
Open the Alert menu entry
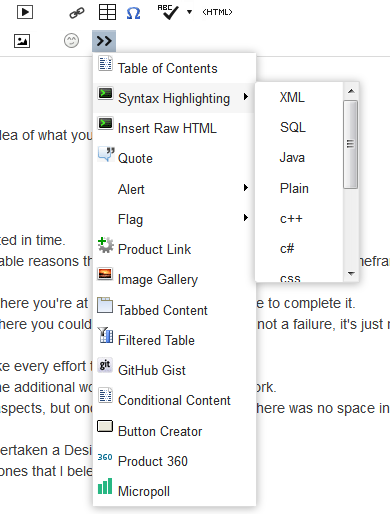tap(174, 189)
